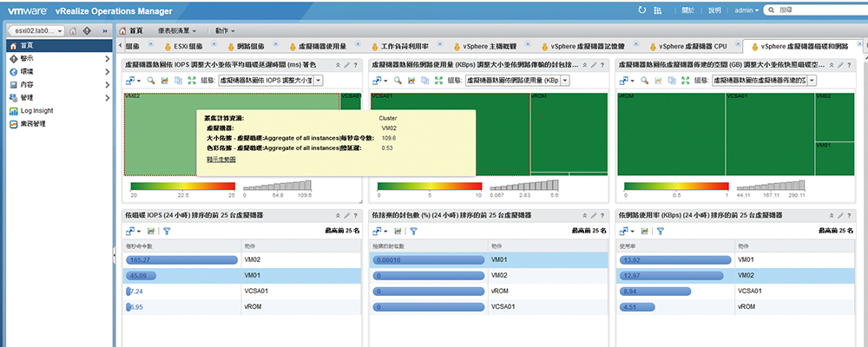This screenshot has width=868, height=347.
Task: Click the filter funnel icon in the disk IOPS top-25 widget
Action: point(166,231)
